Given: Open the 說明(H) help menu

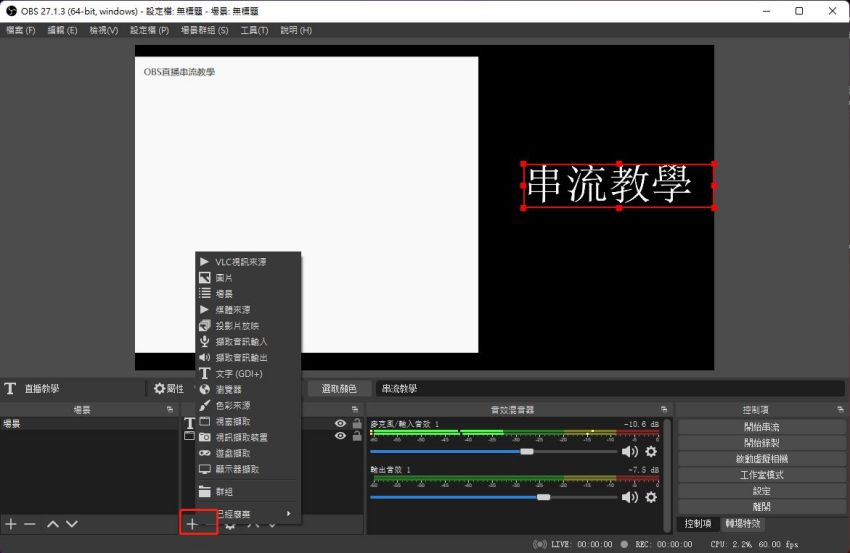Looking at the screenshot, I should pos(296,30).
